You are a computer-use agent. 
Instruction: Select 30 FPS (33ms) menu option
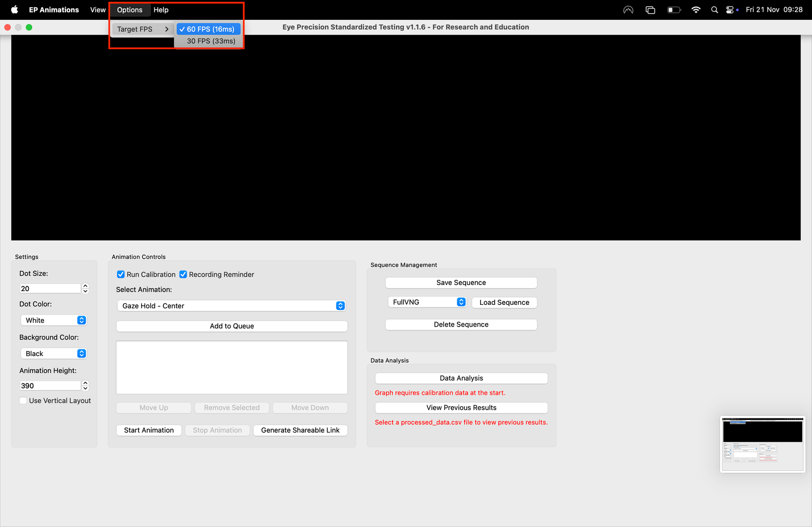211,41
